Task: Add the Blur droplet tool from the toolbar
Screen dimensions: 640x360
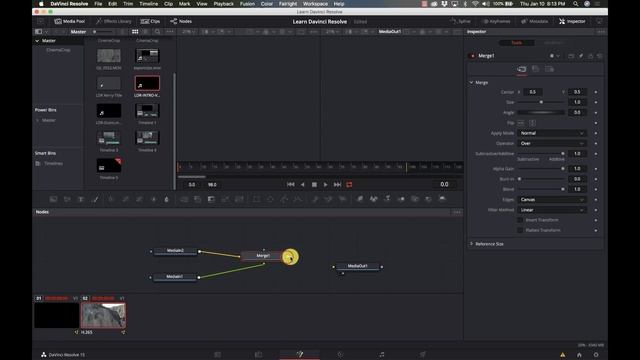Action: tap(167, 199)
